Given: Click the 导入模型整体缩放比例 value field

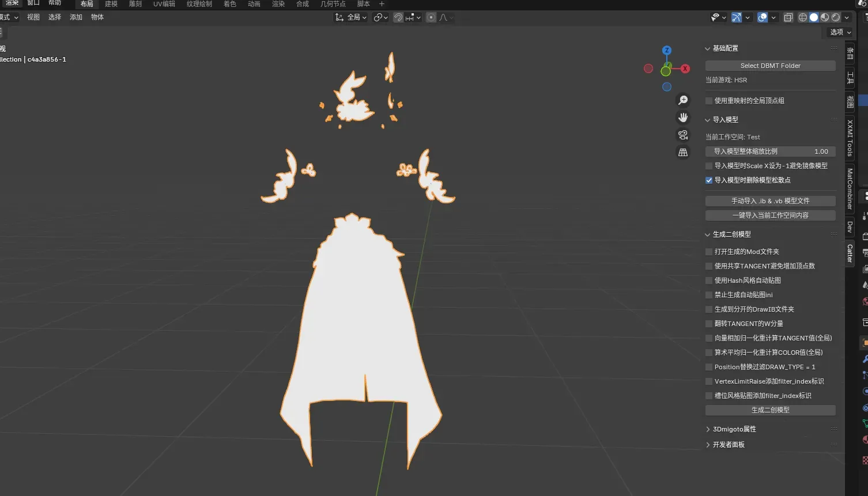Looking at the screenshot, I should [770, 152].
